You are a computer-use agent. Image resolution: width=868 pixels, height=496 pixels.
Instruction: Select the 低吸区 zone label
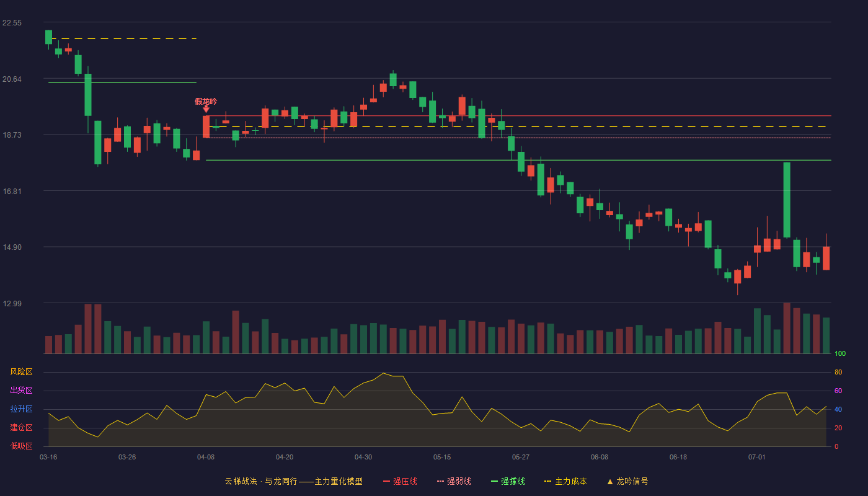pos(21,446)
